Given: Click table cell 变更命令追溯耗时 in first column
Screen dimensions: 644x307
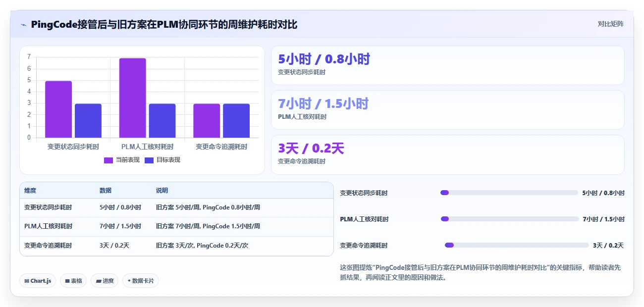Looking at the screenshot, I should [48, 246].
